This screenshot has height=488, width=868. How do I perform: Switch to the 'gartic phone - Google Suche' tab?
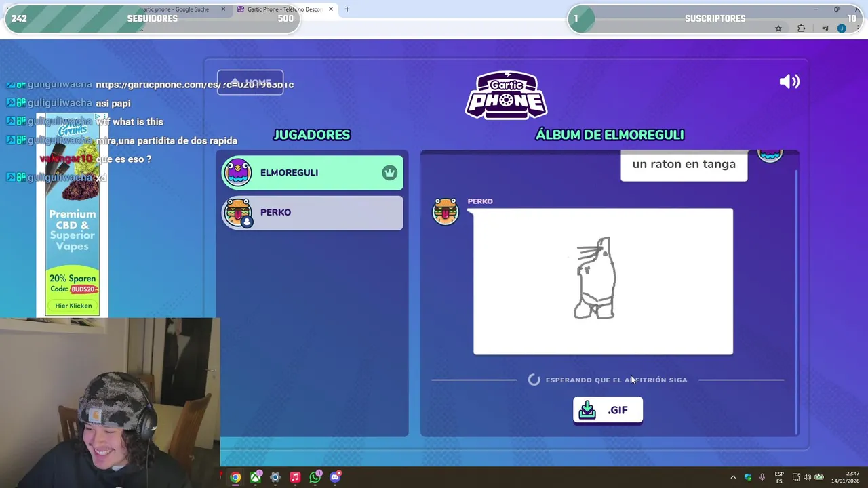[x=178, y=9]
